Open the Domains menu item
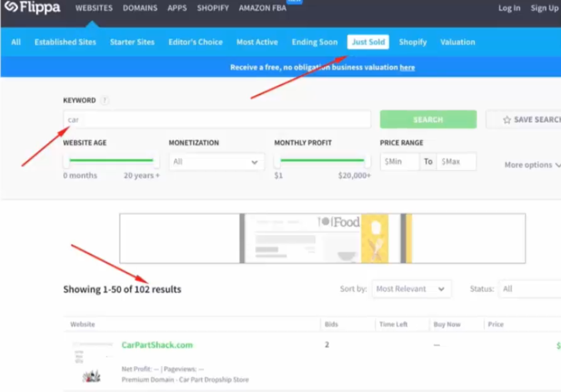Screen dimensions: 561x392 [x=140, y=8]
